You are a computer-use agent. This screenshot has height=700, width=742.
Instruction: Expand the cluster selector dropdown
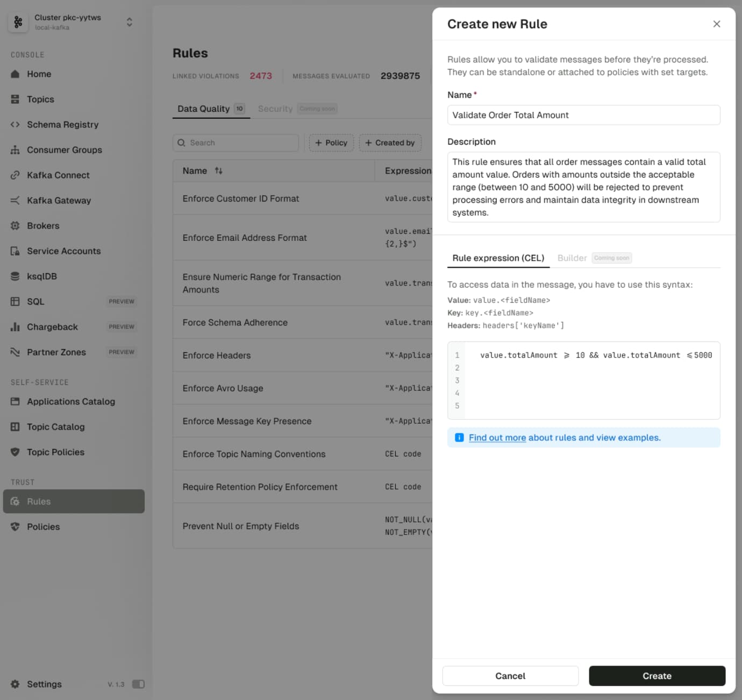[129, 22]
